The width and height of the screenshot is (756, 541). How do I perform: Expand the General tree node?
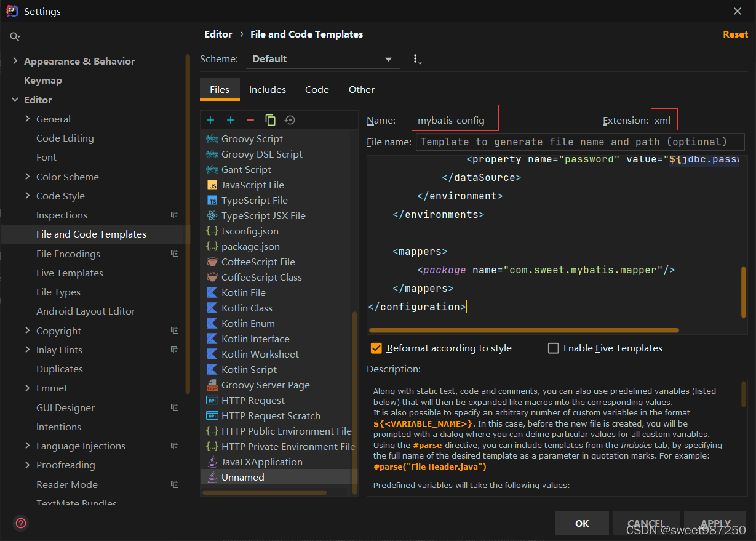click(27, 119)
